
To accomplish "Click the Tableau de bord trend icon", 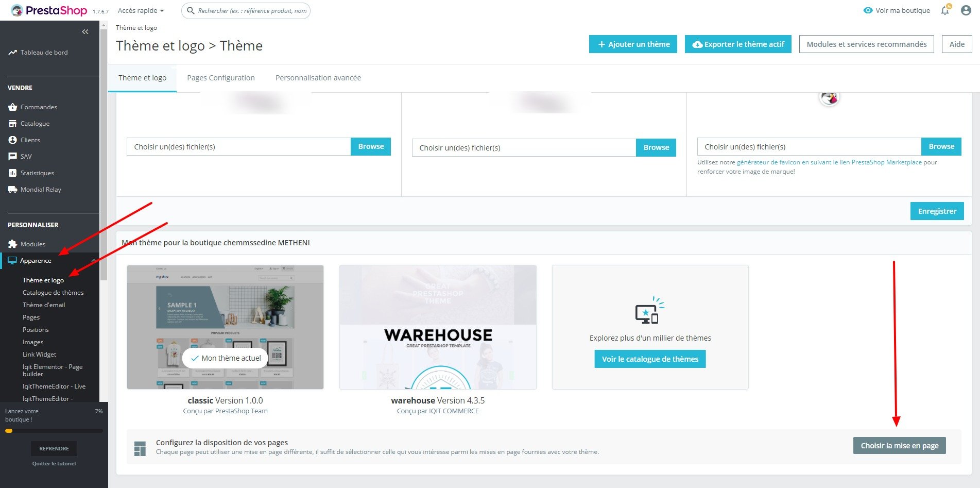I will click(x=12, y=53).
